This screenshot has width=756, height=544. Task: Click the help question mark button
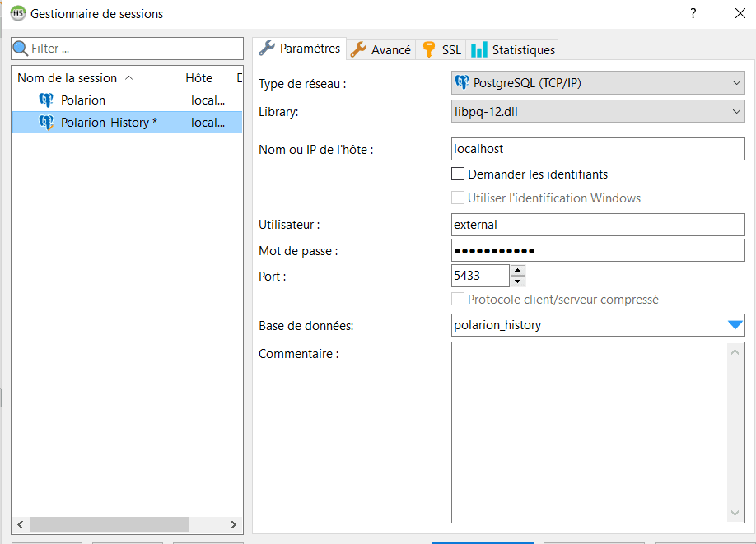coord(693,13)
